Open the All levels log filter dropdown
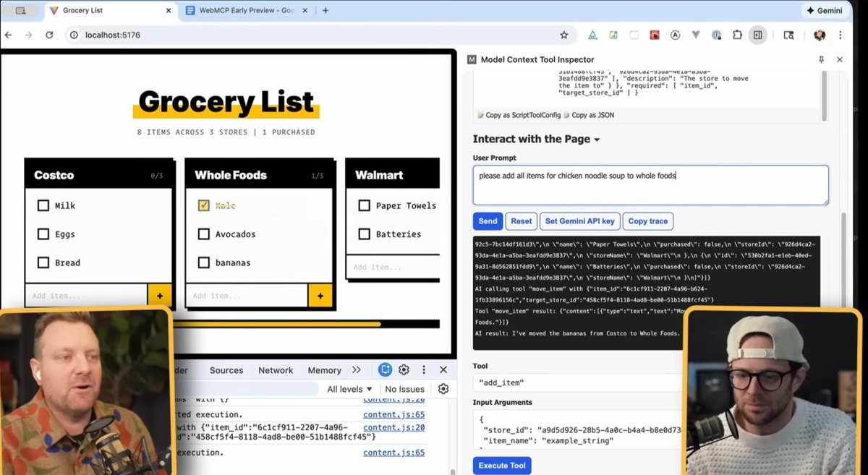This screenshot has height=475, width=868. [x=350, y=389]
